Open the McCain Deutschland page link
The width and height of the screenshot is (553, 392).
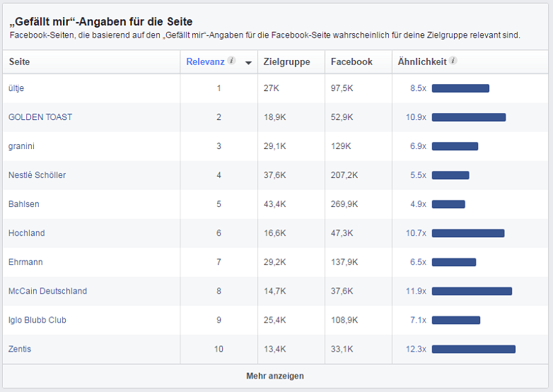pyautogui.click(x=47, y=291)
